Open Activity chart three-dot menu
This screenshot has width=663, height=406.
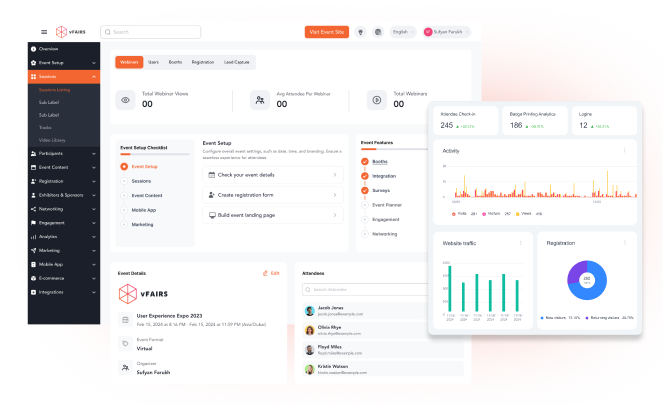[624, 151]
